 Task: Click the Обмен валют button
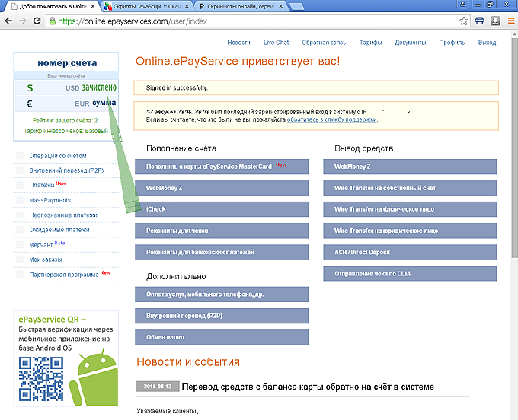point(222,337)
